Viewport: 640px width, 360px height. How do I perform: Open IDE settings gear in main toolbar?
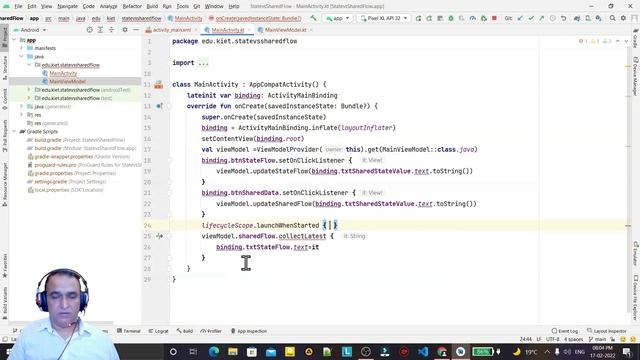pyautogui.click(x=623, y=18)
